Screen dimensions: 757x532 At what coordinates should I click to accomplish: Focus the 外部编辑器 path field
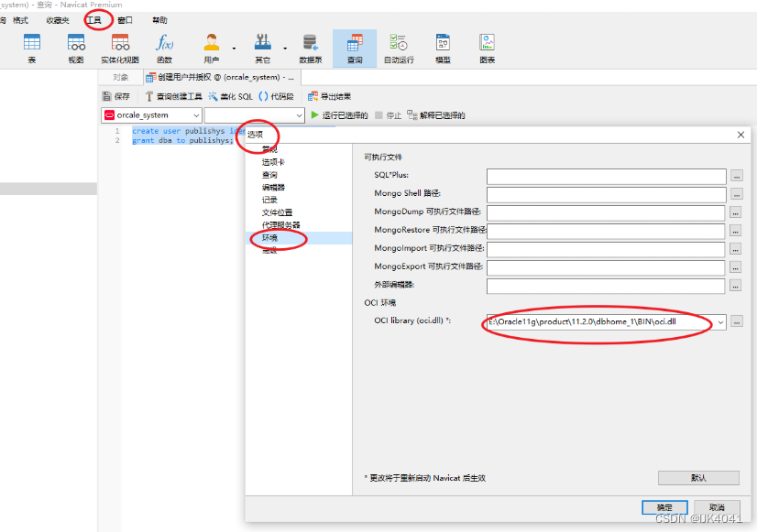[606, 286]
